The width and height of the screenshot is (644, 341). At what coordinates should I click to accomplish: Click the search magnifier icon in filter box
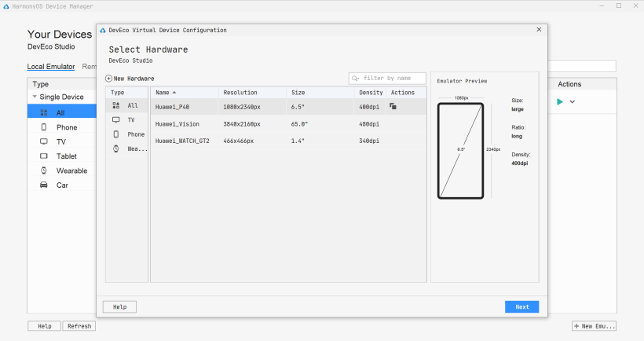(355, 79)
